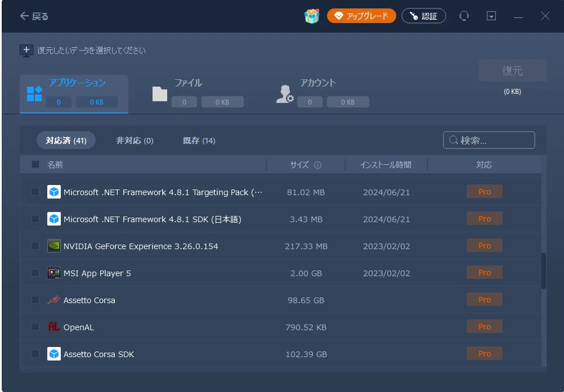Click the 81.02 MB size value
Viewport: 564px width, 392px height.
click(x=306, y=192)
